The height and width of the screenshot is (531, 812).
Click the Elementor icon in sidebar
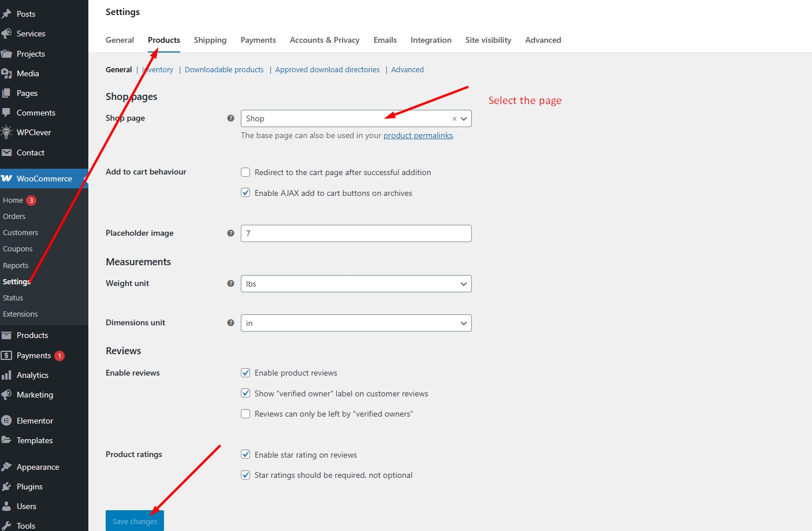pos(7,421)
